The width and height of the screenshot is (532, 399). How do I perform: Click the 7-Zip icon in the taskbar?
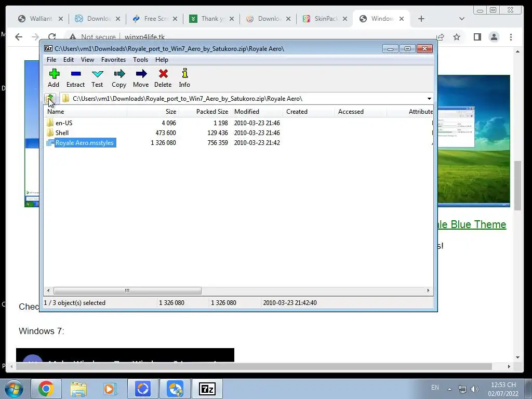[207, 389]
